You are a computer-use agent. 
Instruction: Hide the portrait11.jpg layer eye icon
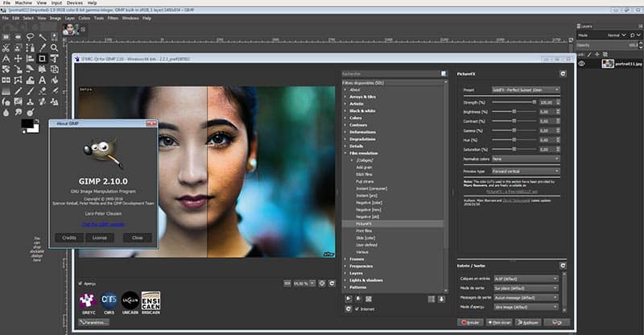581,64
